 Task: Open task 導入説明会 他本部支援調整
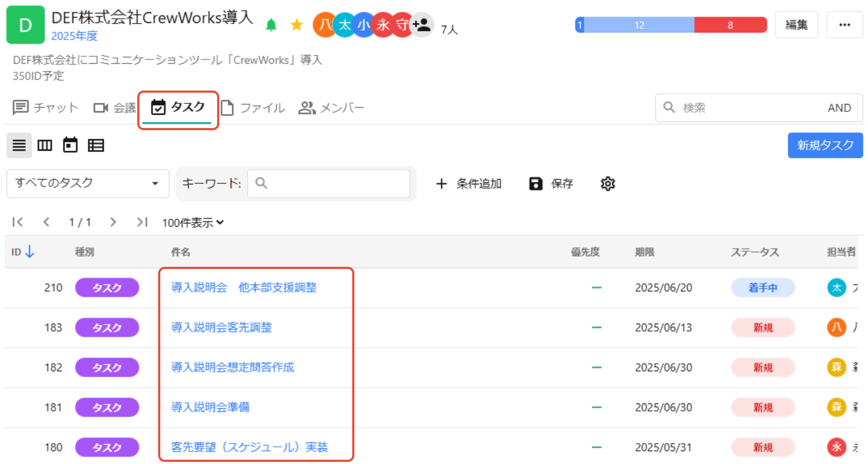click(244, 288)
